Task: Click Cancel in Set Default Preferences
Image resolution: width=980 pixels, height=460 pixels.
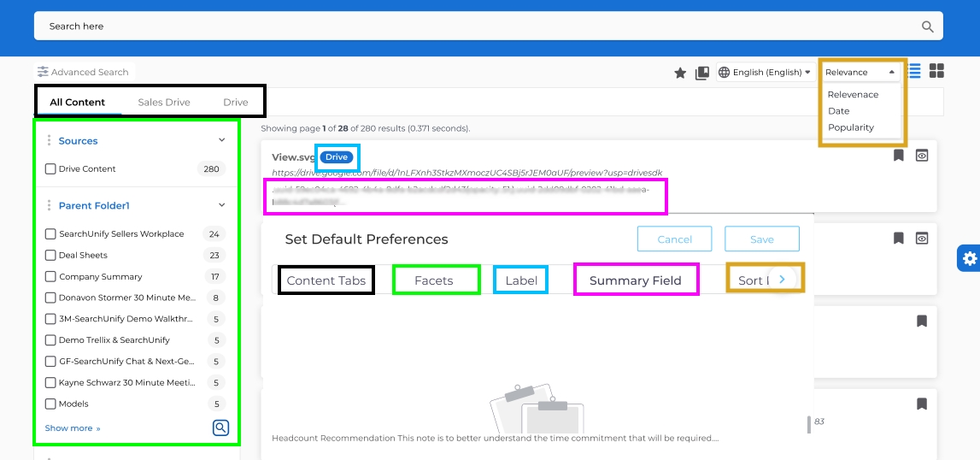Action: coord(674,239)
